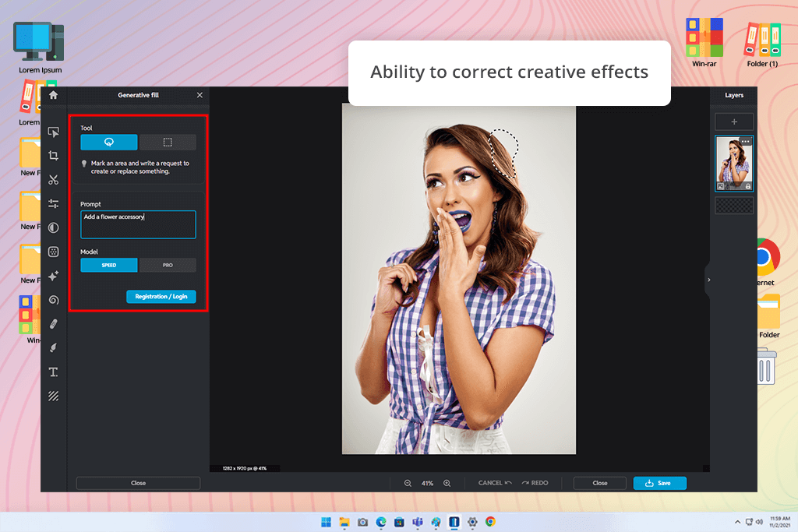Select the Cutout scissors tool
Image resolution: width=798 pixels, height=532 pixels.
point(54,179)
